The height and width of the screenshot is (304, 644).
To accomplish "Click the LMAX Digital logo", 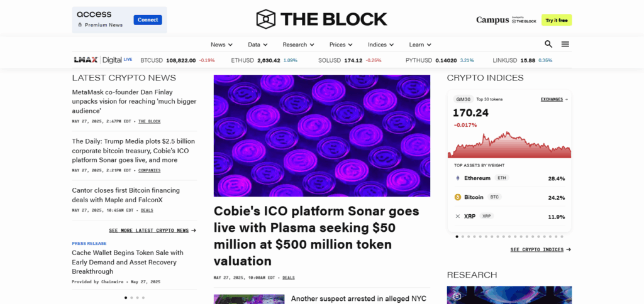I will [x=103, y=60].
